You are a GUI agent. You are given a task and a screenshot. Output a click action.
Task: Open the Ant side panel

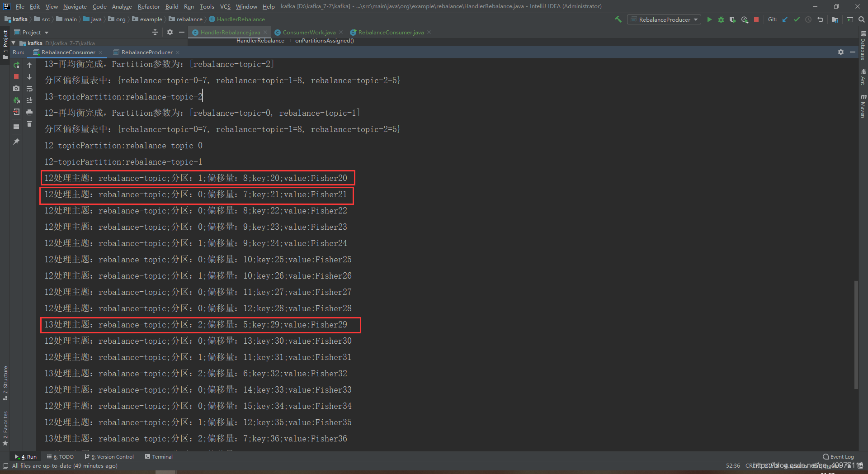pyautogui.click(x=863, y=77)
